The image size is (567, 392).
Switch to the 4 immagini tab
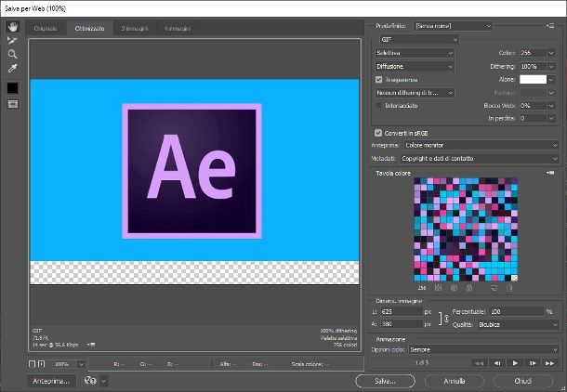178,28
